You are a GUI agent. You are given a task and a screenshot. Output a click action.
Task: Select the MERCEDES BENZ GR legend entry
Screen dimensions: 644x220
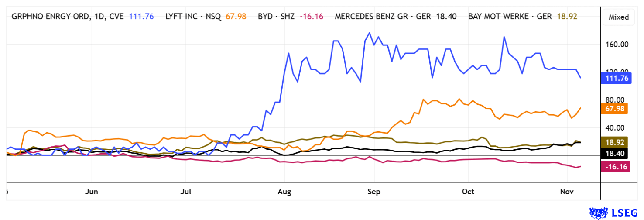pos(383,17)
